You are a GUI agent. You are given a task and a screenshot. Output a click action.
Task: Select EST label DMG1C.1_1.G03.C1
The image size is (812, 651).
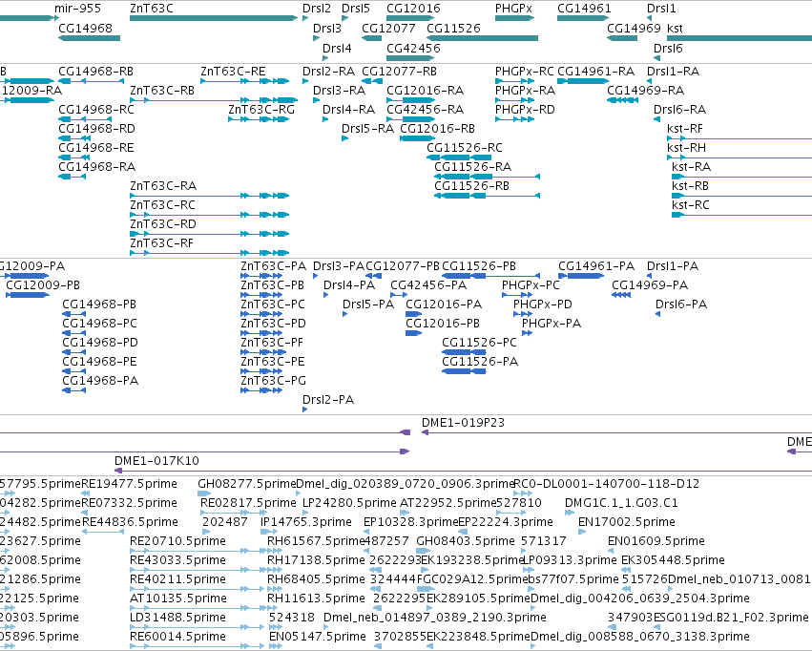tap(621, 502)
